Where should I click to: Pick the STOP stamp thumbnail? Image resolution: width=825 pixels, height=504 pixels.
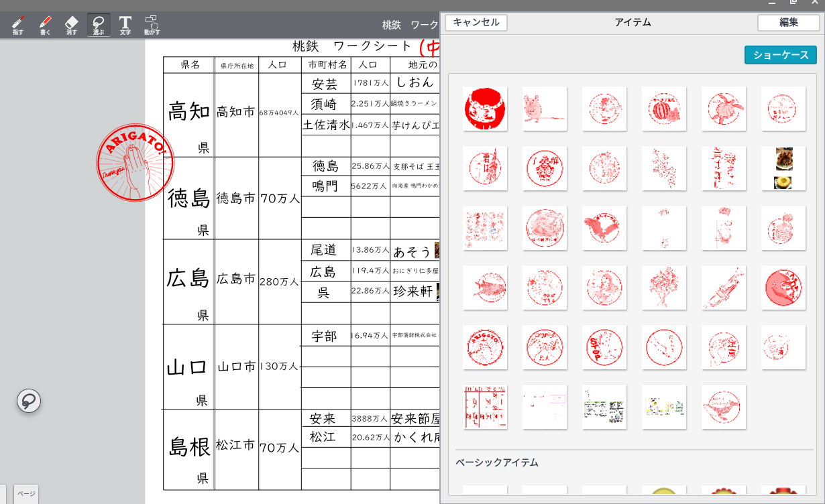(604, 347)
